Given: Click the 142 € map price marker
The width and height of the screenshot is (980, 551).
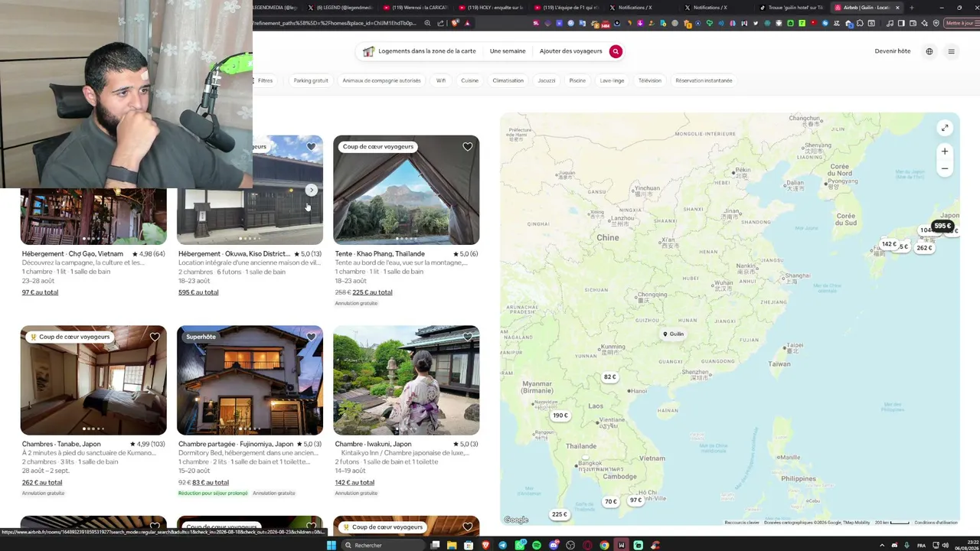Looking at the screenshot, I should pyautogui.click(x=889, y=244).
